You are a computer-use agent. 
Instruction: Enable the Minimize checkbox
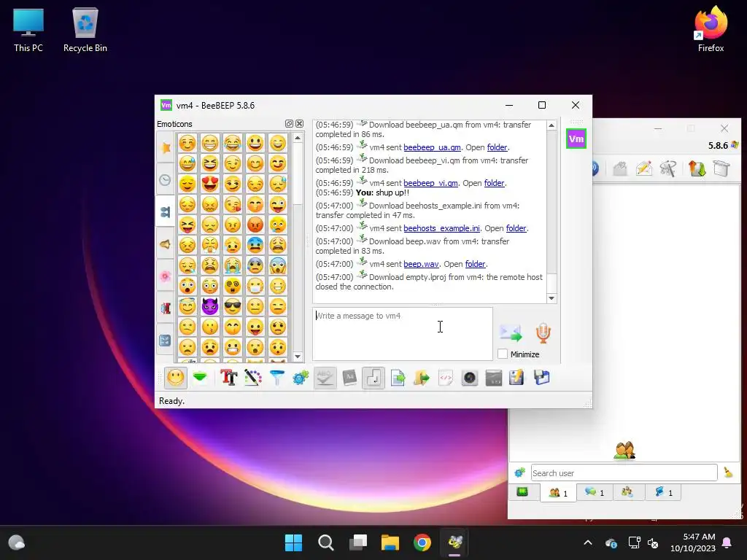point(503,354)
